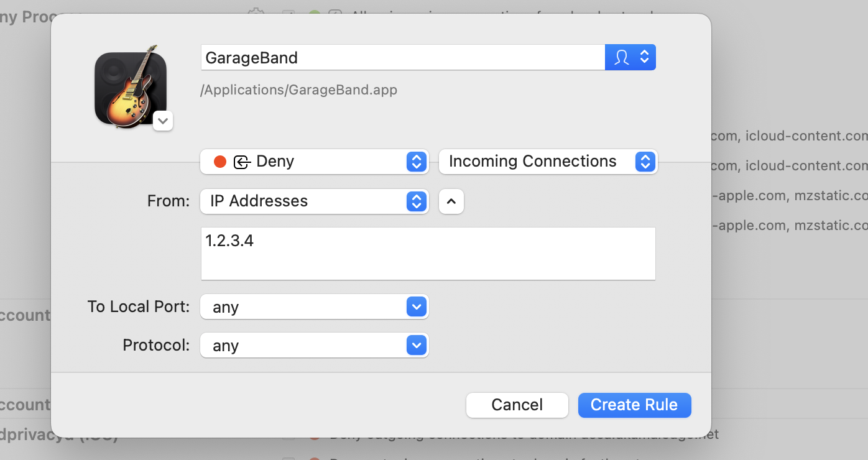Viewport: 868px width, 460px height.
Task: Click the Cancel button
Action: click(517, 405)
